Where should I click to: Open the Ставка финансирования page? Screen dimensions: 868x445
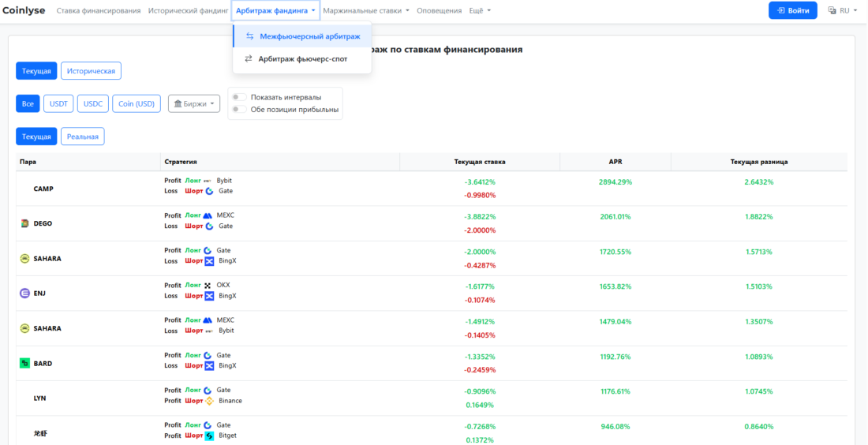[x=99, y=10]
